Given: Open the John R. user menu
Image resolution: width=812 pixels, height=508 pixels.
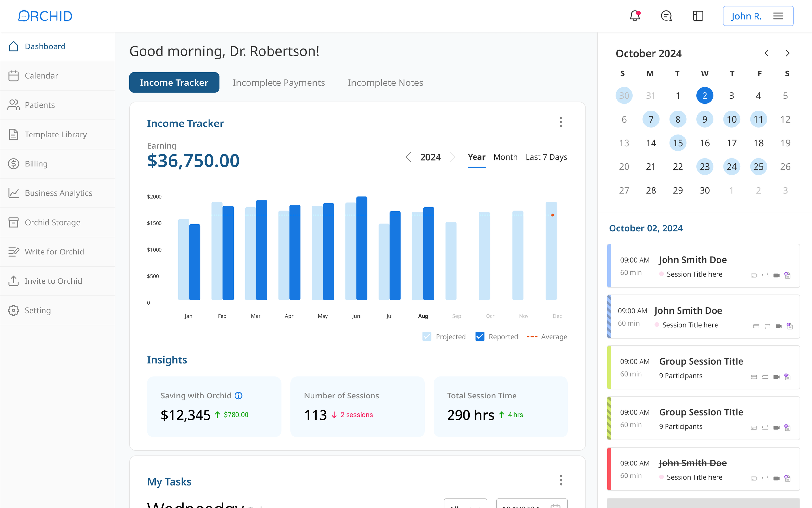Looking at the screenshot, I should tap(758, 16).
